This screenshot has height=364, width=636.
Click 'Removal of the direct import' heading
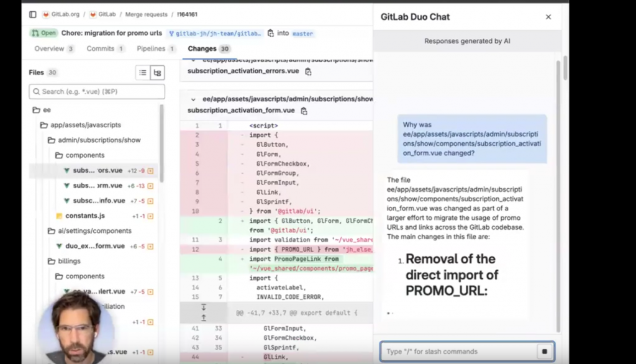point(452,275)
